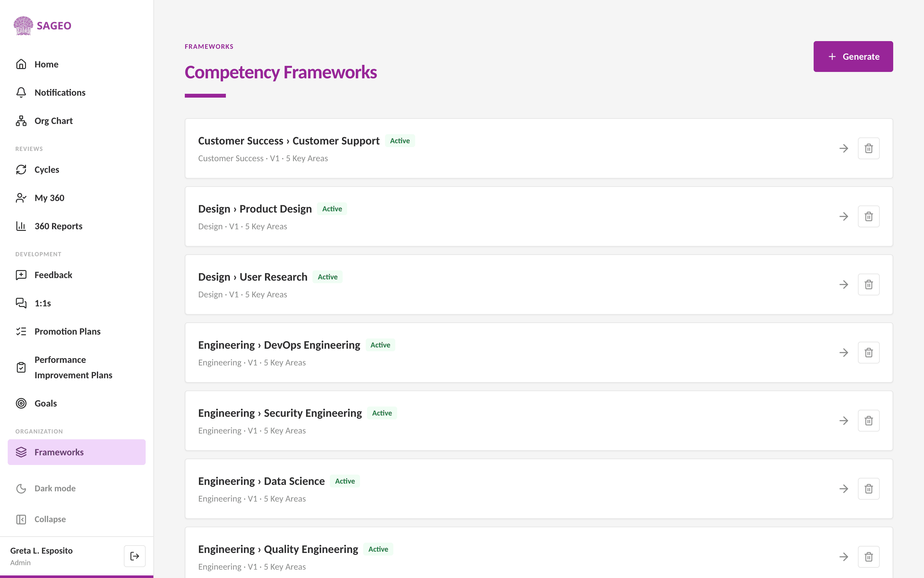
Task: Open Product Design framework via arrow
Action: 844,216
